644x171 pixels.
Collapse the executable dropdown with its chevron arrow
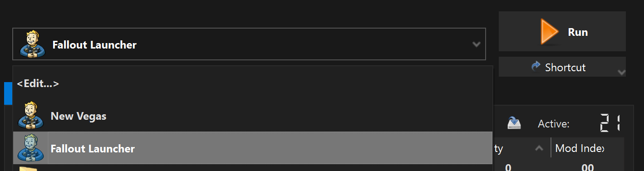point(476,44)
